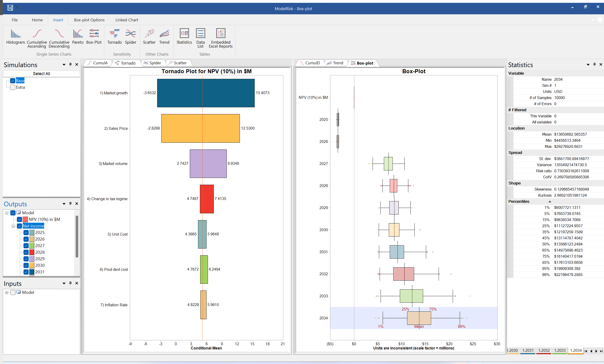Insert a Pareto chart
The height and width of the screenshot is (364, 604).
(x=78, y=37)
